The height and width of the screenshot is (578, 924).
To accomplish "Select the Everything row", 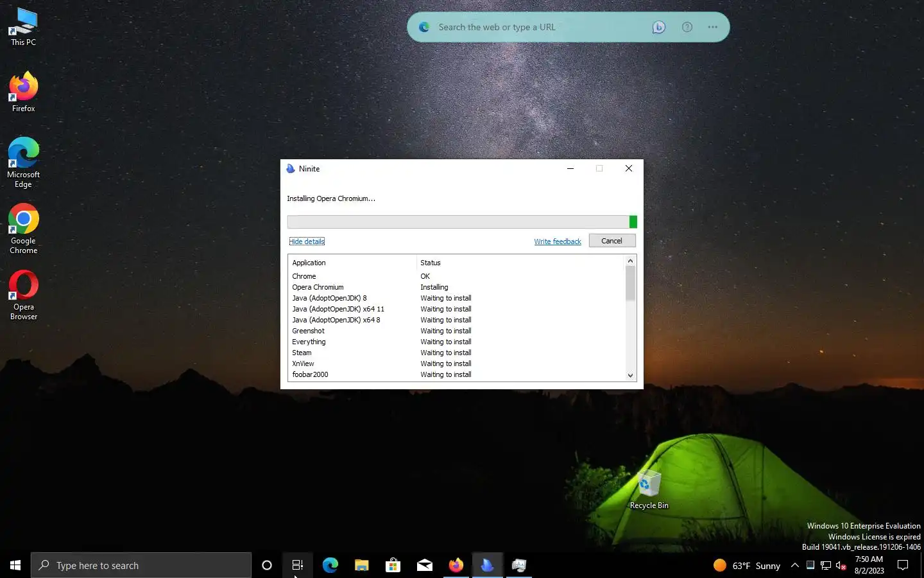I will (x=456, y=342).
